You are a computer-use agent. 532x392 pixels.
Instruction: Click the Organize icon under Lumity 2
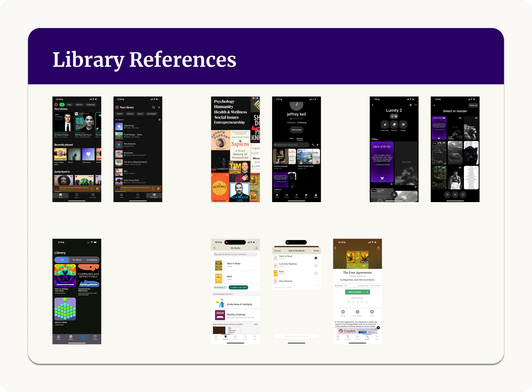(x=394, y=125)
